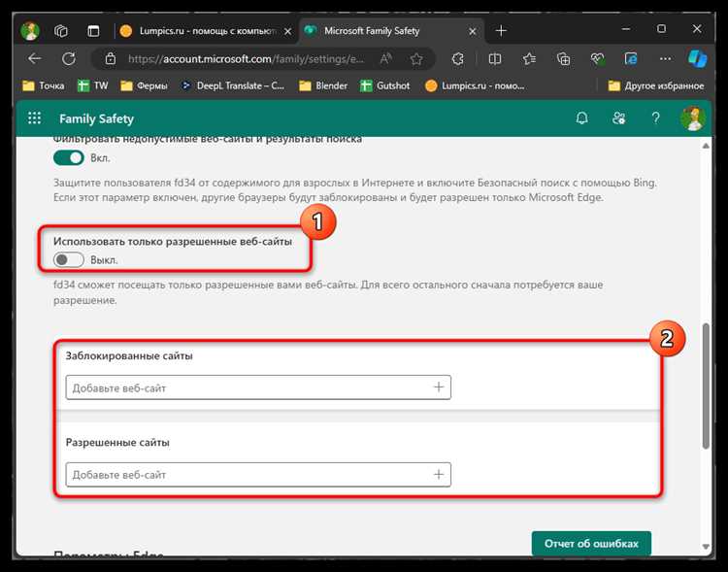The height and width of the screenshot is (572, 728).
Task: Open the Settings and more ellipsis menu
Action: tap(665, 58)
